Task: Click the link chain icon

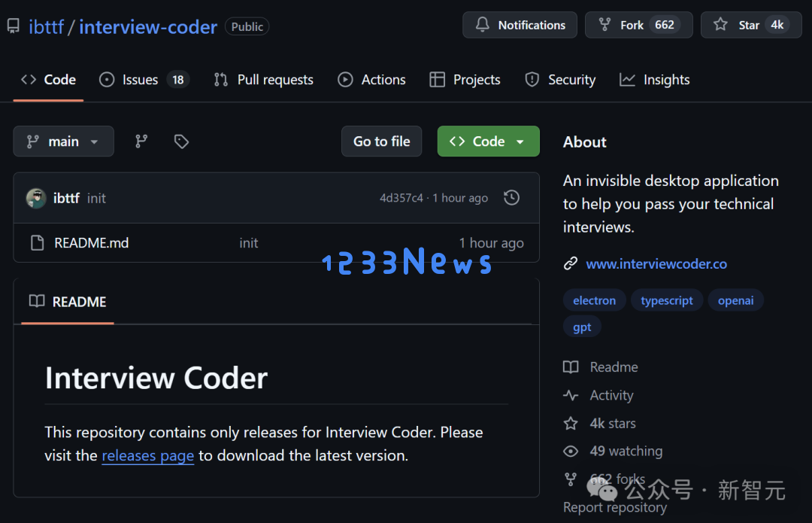Action: point(571,263)
